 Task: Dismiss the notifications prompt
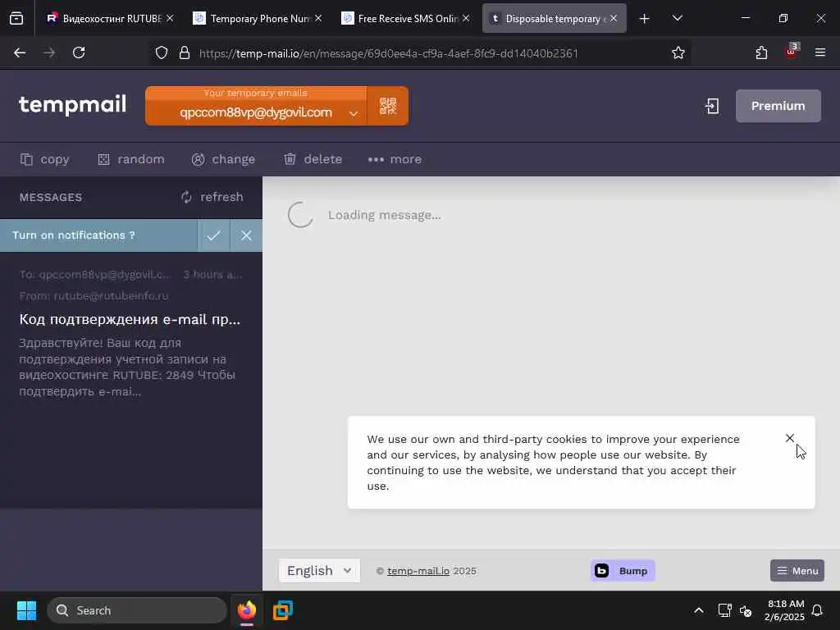pos(246,235)
